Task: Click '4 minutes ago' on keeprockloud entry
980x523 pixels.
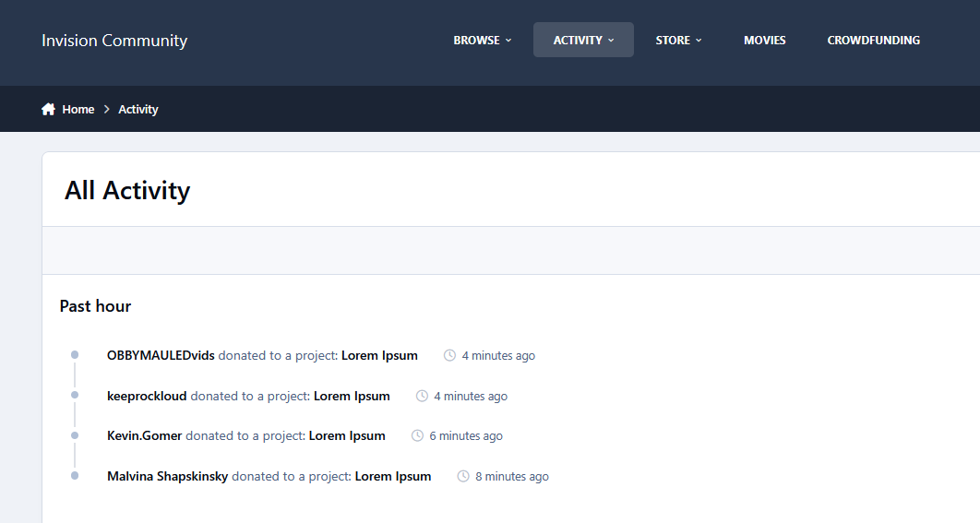Action: [x=471, y=396]
